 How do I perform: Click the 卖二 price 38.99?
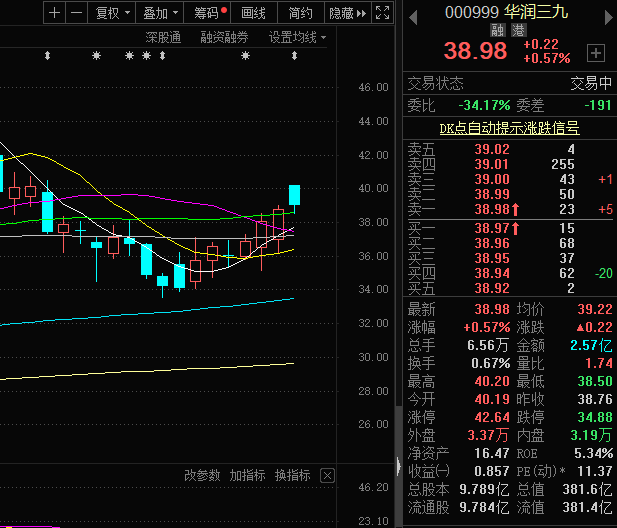[x=492, y=194]
